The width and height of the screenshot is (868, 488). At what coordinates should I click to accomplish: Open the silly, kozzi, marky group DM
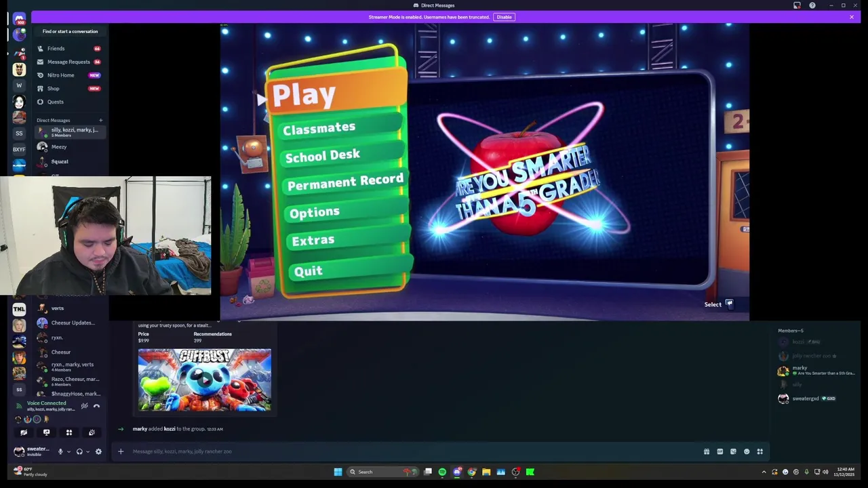[x=69, y=132]
